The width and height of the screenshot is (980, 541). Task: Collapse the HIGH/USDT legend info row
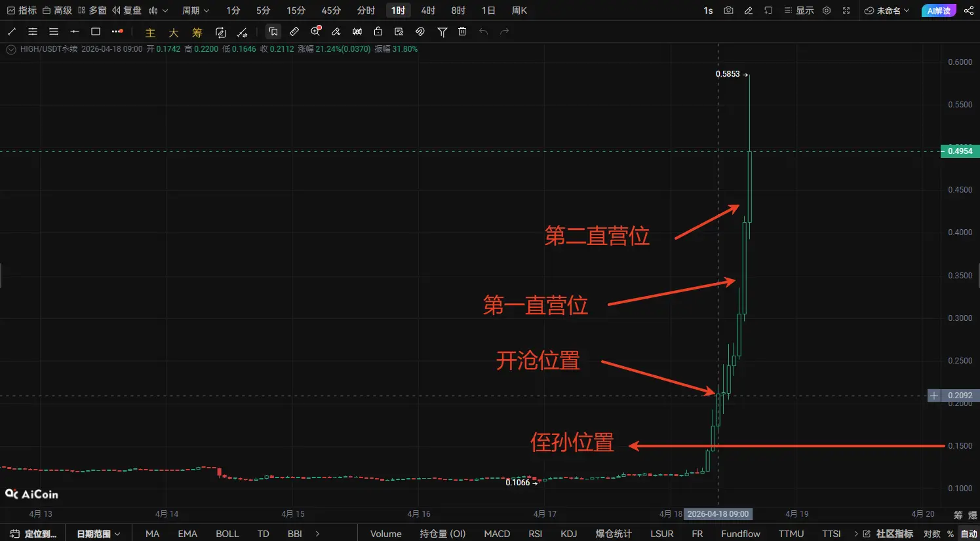[10, 49]
